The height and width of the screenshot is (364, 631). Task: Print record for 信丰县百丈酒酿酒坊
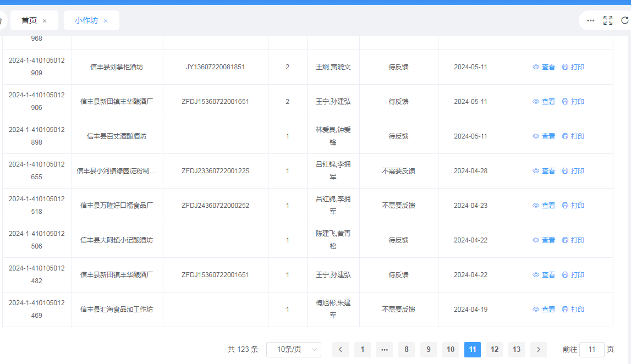[573, 136]
